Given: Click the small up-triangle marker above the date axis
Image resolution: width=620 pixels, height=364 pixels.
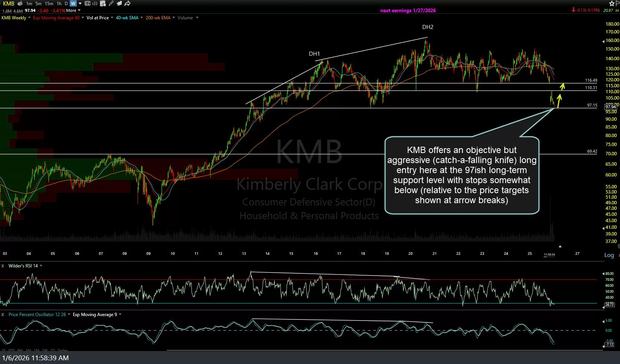Looking at the screenshot, I should tap(560, 246).
